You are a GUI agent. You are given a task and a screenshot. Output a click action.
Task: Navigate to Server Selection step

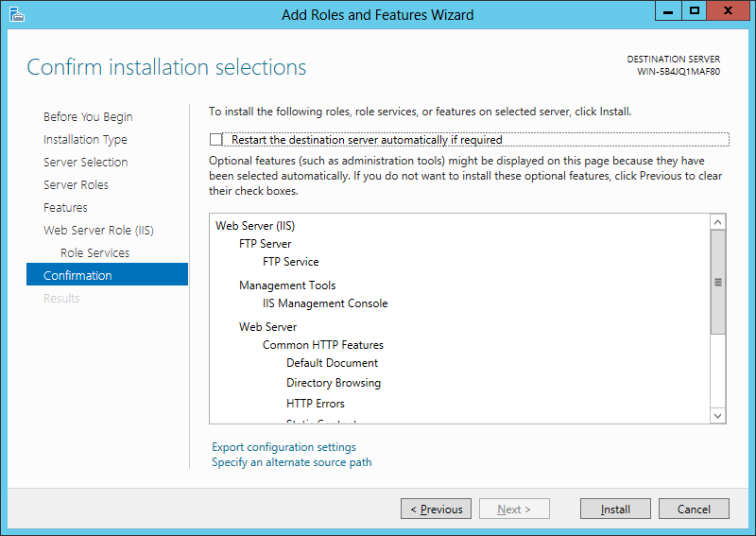tap(85, 163)
